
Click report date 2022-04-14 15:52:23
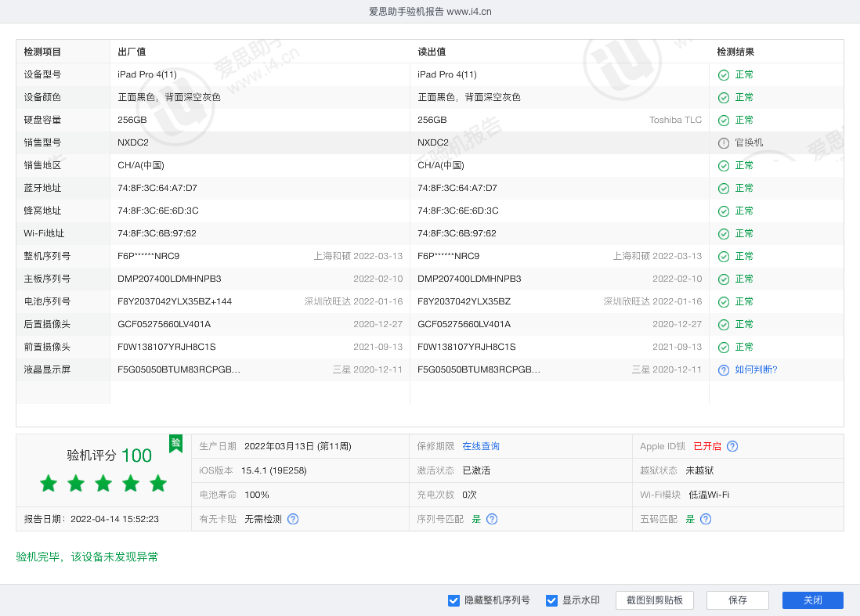tap(114, 519)
